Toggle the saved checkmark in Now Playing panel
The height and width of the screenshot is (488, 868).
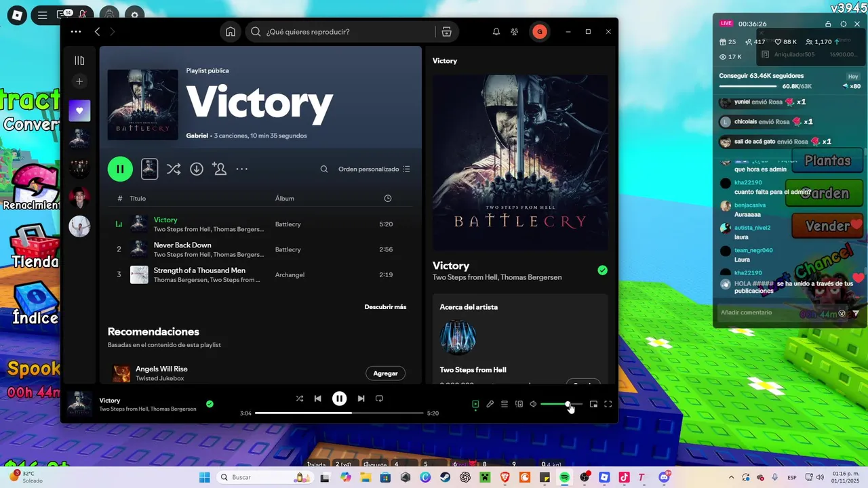[x=602, y=270]
